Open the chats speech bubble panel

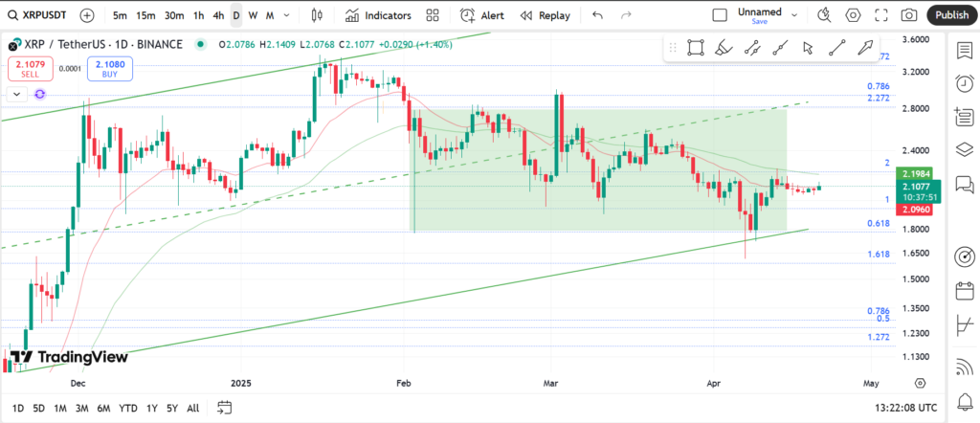coord(965,185)
